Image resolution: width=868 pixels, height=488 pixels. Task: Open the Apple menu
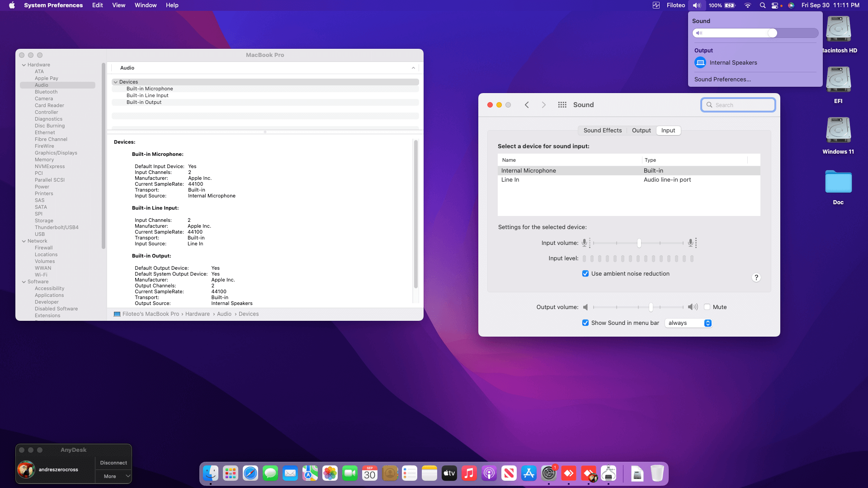click(x=12, y=5)
